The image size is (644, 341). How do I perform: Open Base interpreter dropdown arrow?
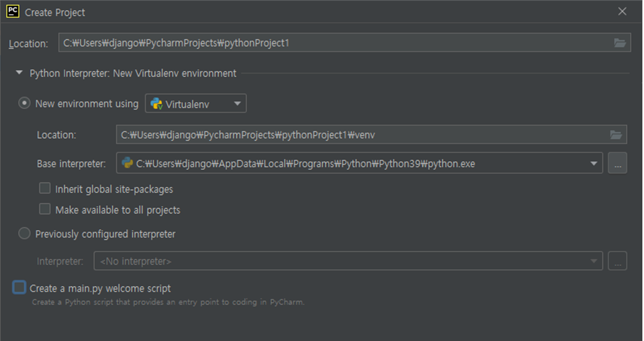594,163
